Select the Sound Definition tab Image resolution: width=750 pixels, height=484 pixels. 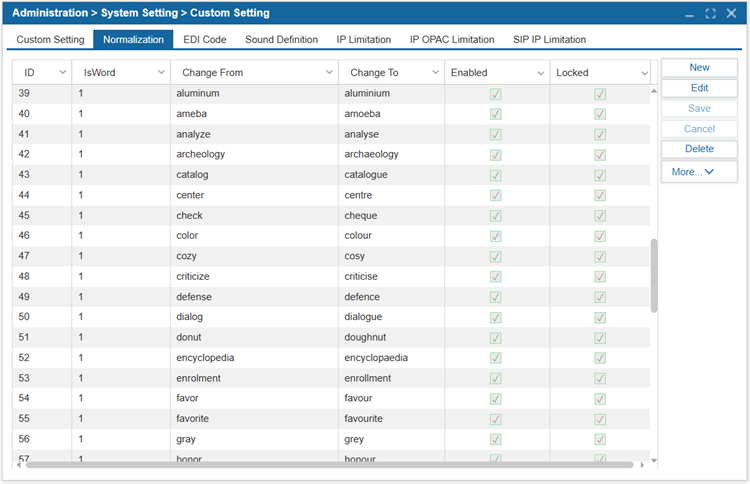[x=281, y=40]
